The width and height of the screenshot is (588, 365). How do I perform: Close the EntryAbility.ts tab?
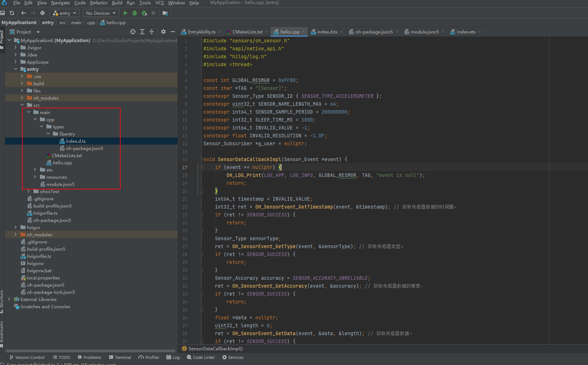220,32
